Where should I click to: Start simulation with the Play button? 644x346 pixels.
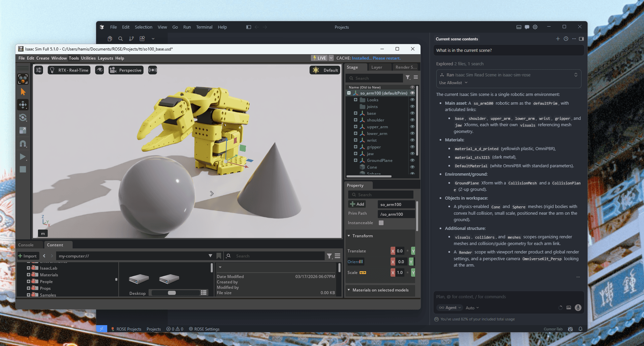click(23, 157)
